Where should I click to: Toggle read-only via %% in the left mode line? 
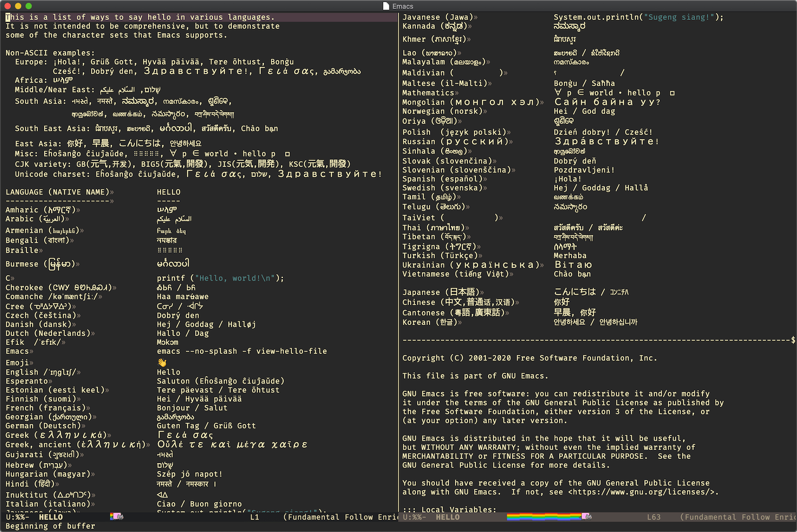tap(19, 517)
